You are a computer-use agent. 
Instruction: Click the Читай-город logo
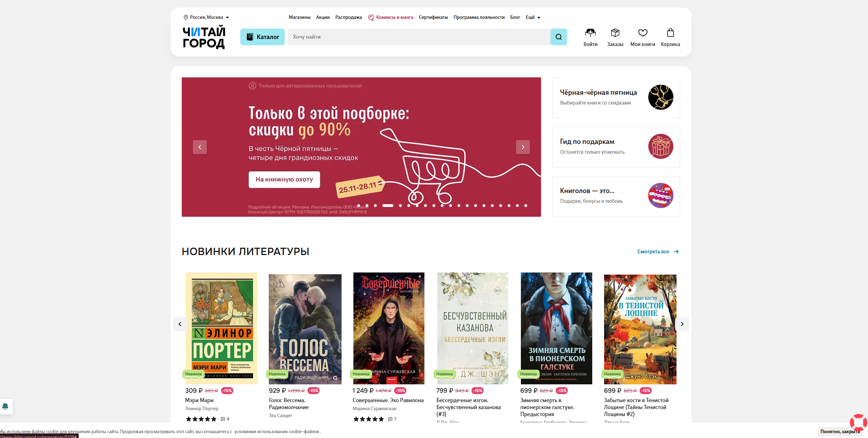204,37
